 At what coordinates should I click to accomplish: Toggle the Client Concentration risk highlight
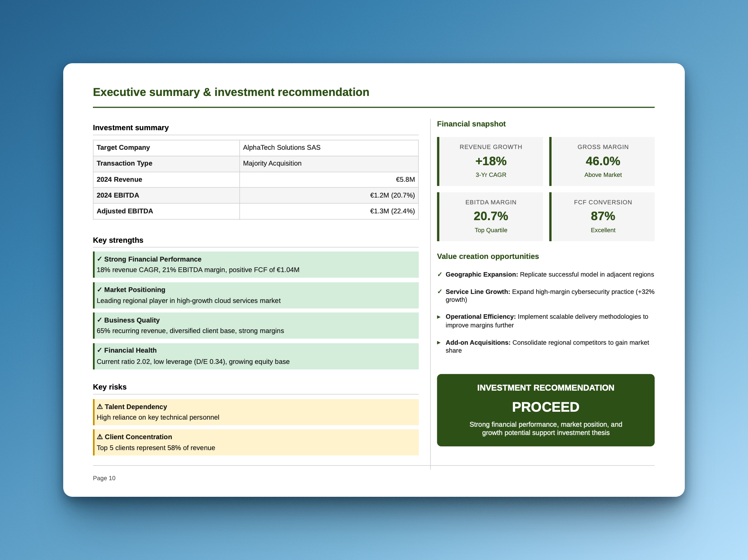point(256,442)
